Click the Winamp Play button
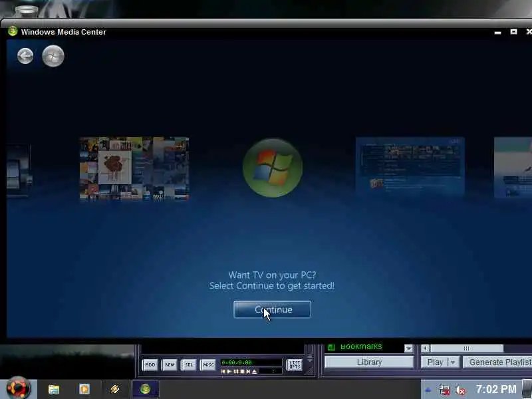 click(x=436, y=362)
